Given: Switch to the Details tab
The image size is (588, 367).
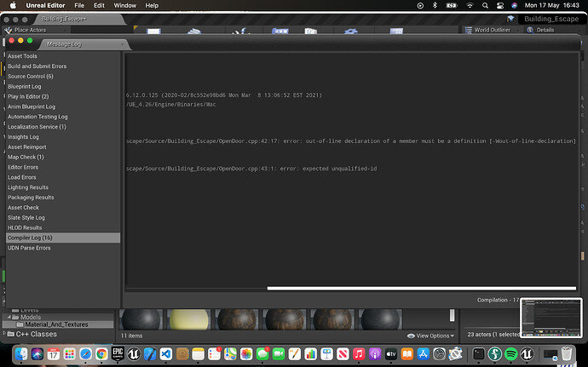Looking at the screenshot, I should pyautogui.click(x=545, y=30).
